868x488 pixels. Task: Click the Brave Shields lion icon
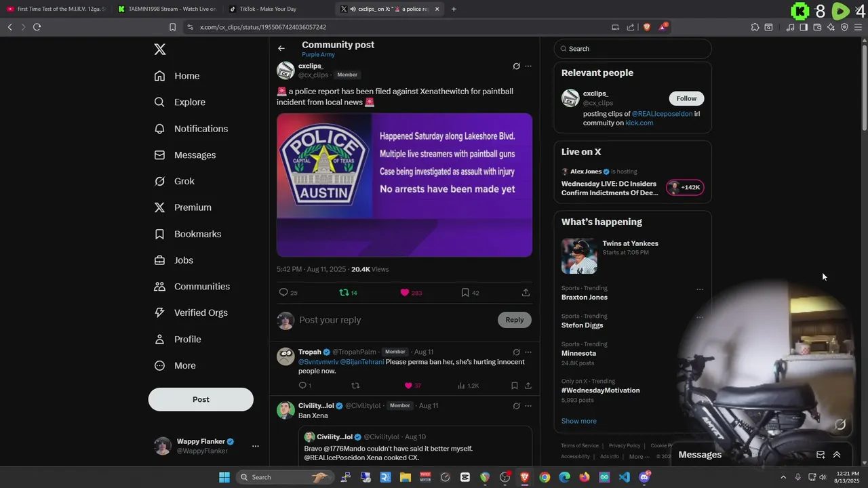(647, 27)
